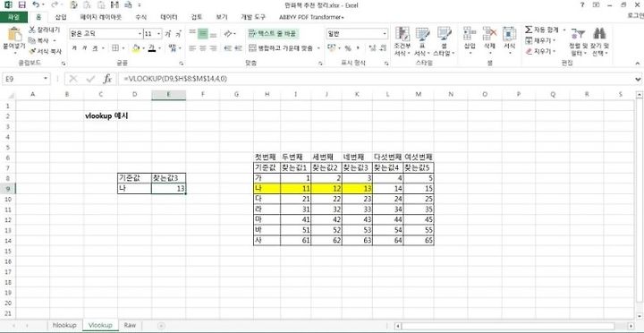Select bottom vertical alignment
Viewport: 644px width, 333px height.
213,34
